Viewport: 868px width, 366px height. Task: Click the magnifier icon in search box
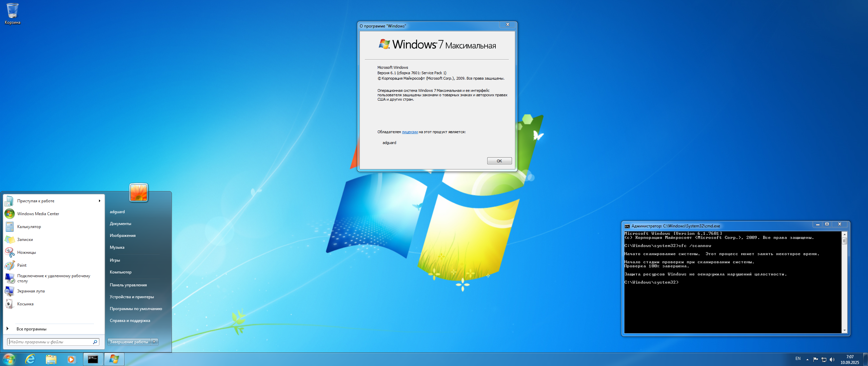[95, 342]
